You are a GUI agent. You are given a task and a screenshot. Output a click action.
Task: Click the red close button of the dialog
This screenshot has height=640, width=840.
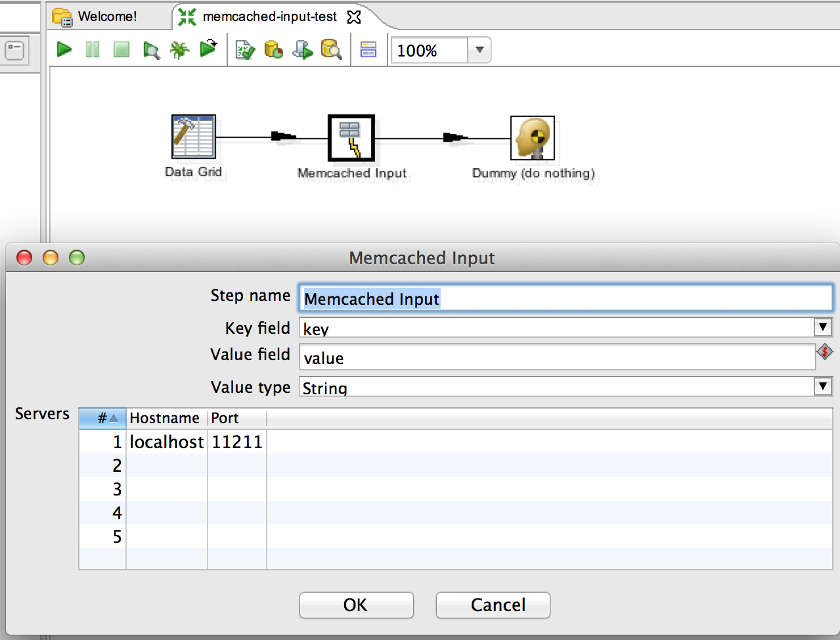(x=24, y=258)
